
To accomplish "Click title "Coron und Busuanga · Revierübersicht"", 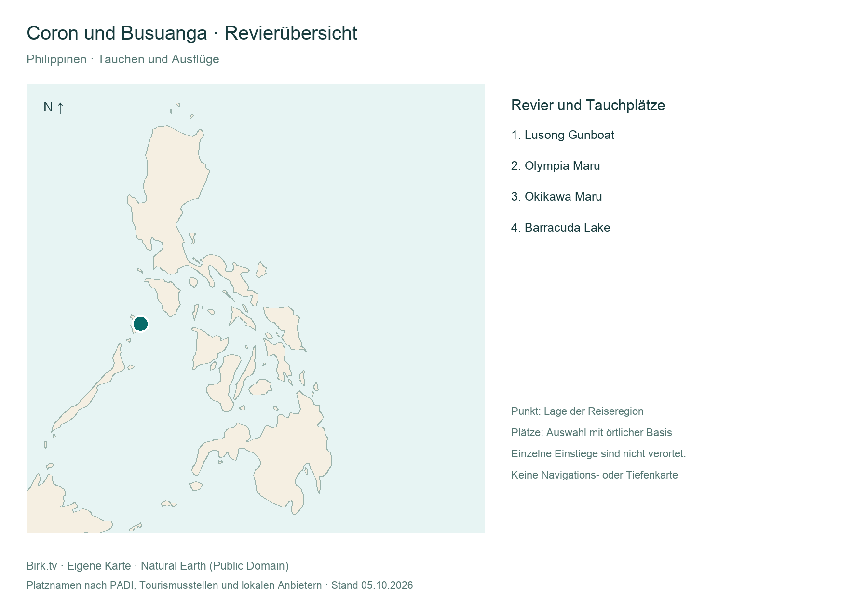I will [192, 33].
